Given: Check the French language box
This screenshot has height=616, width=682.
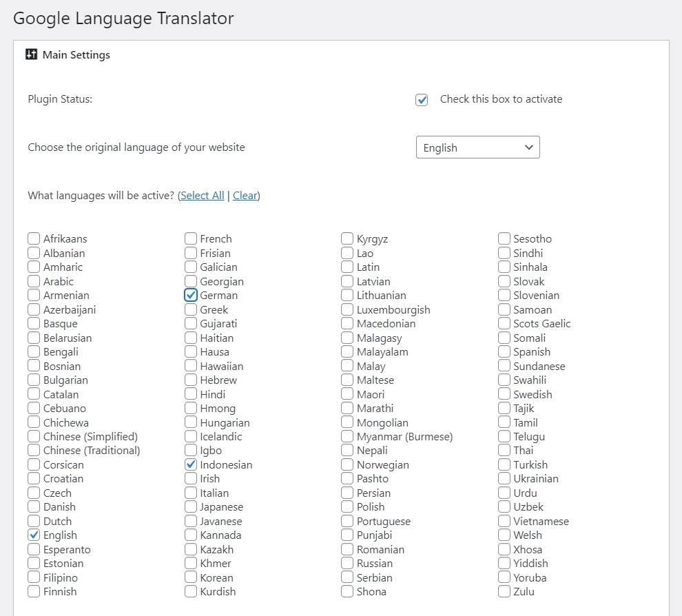Looking at the screenshot, I should pyautogui.click(x=191, y=238).
